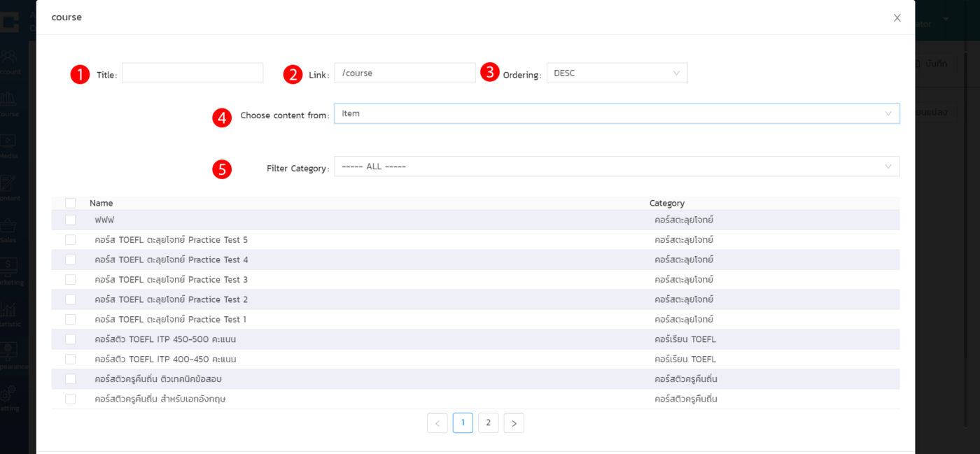Click red number 5 marker beside Filter Category
The image size is (980, 454).
(x=222, y=169)
